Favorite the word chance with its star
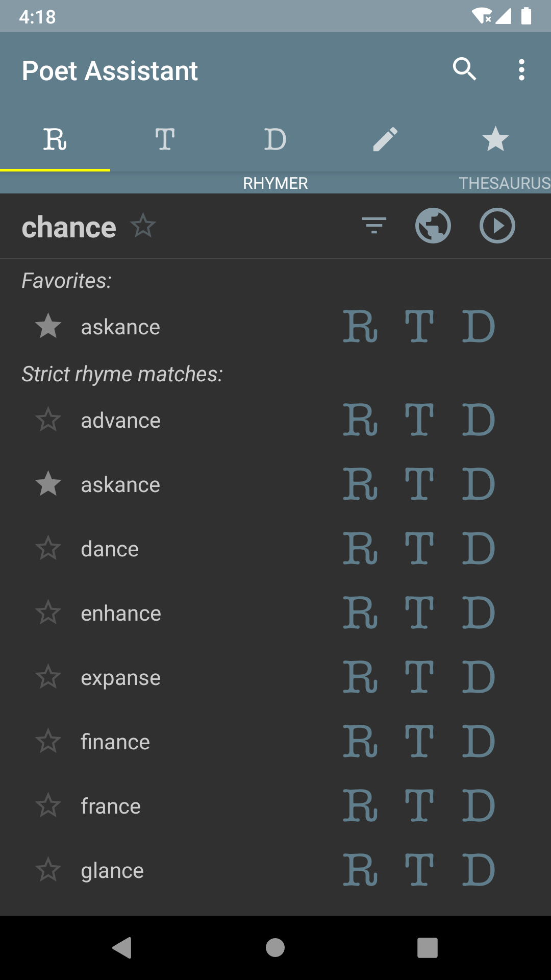The width and height of the screenshot is (551, 980). coord(143,226)
